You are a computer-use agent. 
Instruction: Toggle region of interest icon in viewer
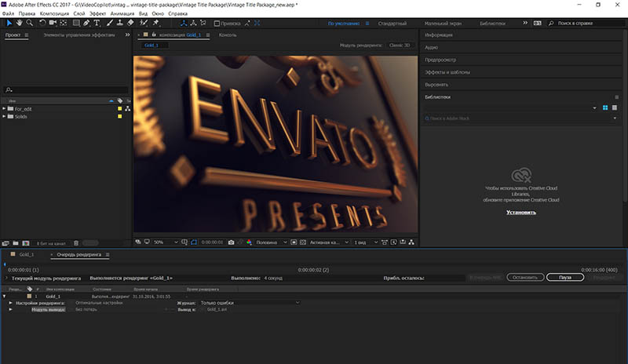pos(294,242)
